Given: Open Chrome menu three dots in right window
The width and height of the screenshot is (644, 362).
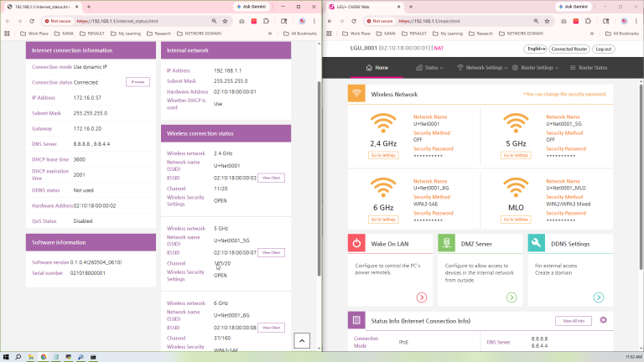Looking at the screenshot, I should pos(636,21).
